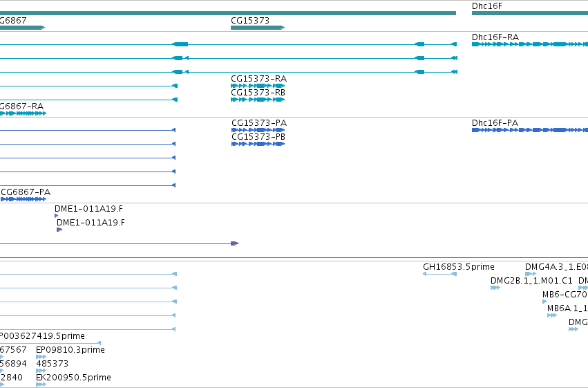
Task: Click the upper DME1-011A19.F label
Action: pos(88,209)
